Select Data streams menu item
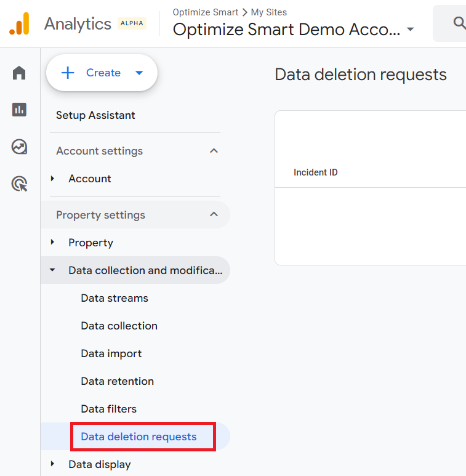The image size is (466, 476). 114,298
